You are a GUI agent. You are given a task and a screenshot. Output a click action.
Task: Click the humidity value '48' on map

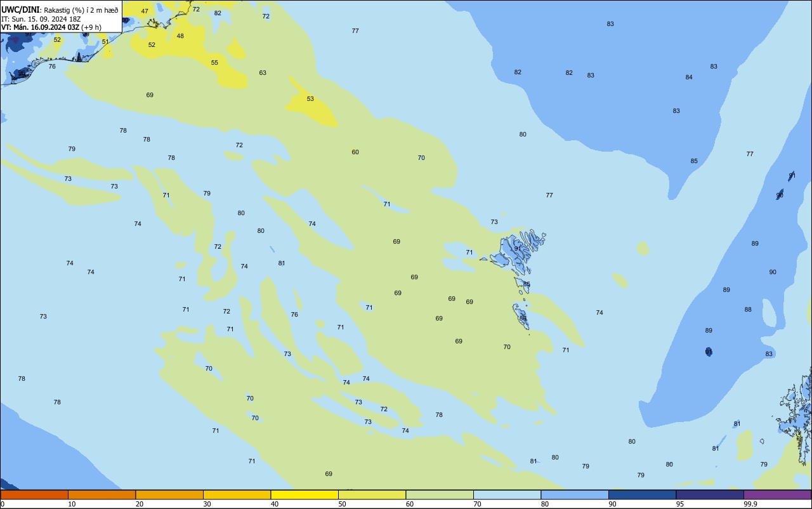pos(180,36)
